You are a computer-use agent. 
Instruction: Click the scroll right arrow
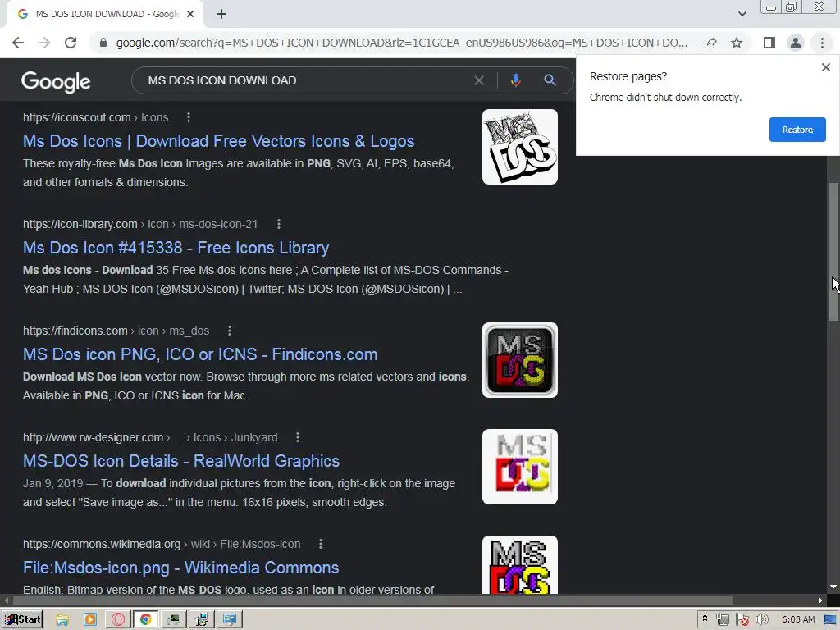pos(820,600)
